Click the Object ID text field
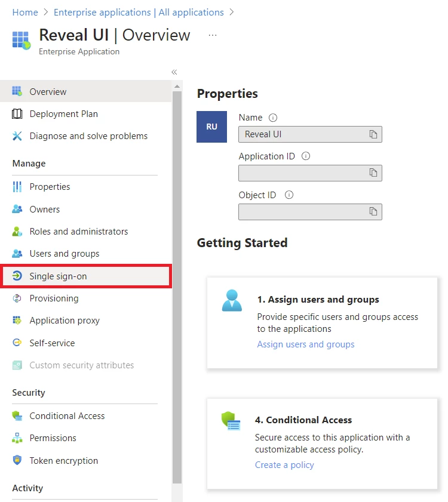Viewport: 448px width, 502px height. (x=310, y=212)
